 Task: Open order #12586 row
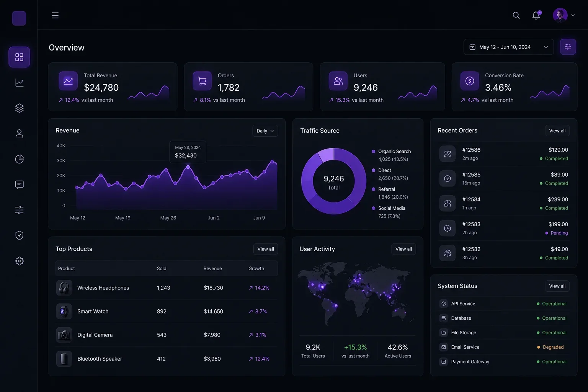[504, 154]
